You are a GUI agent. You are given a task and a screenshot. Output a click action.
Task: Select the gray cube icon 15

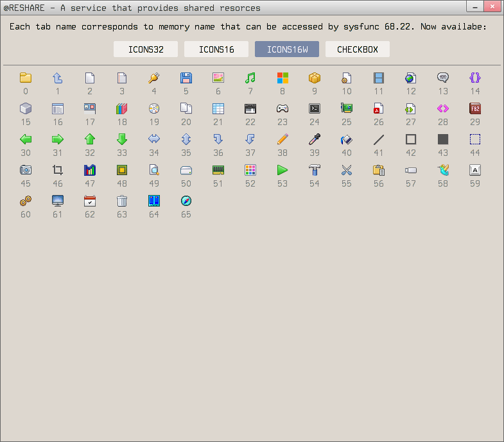coord(26,108)
